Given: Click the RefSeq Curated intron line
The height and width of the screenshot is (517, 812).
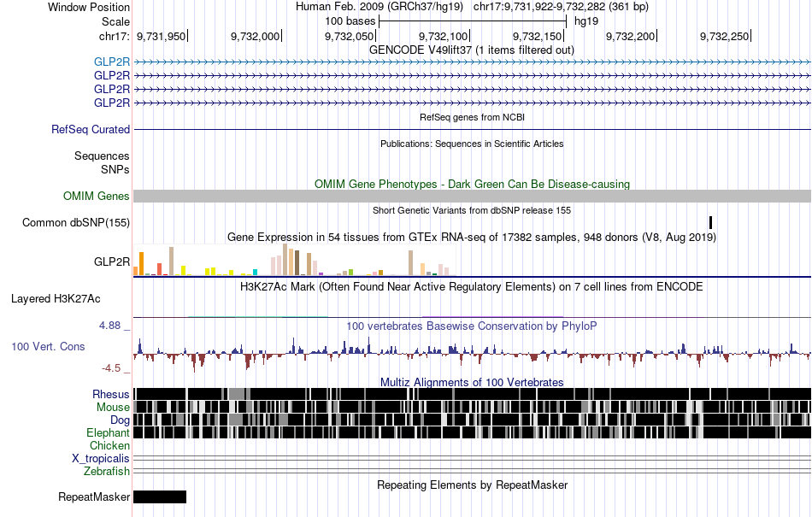Looking at the screenshot, I should tap(473, 129).
